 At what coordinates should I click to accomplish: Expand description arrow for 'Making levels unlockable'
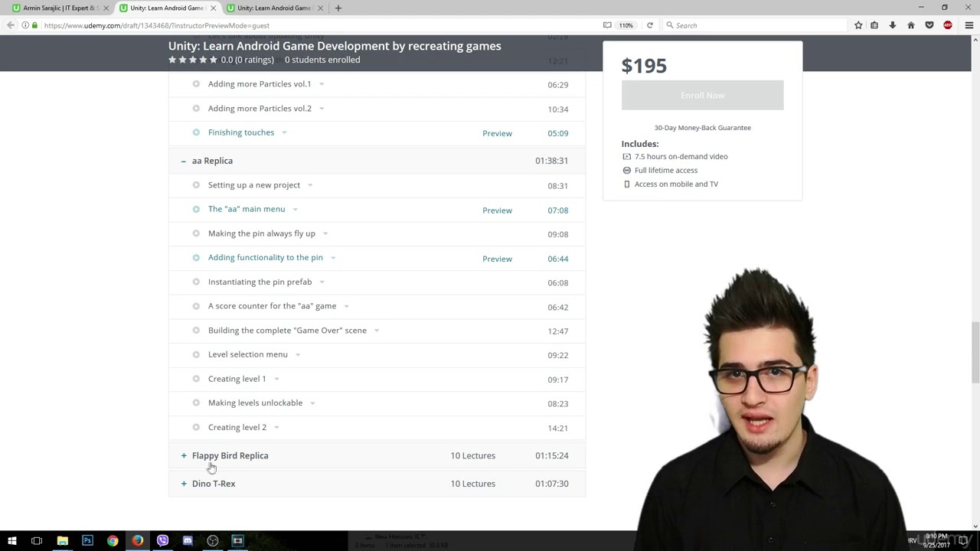click(312, 403)
